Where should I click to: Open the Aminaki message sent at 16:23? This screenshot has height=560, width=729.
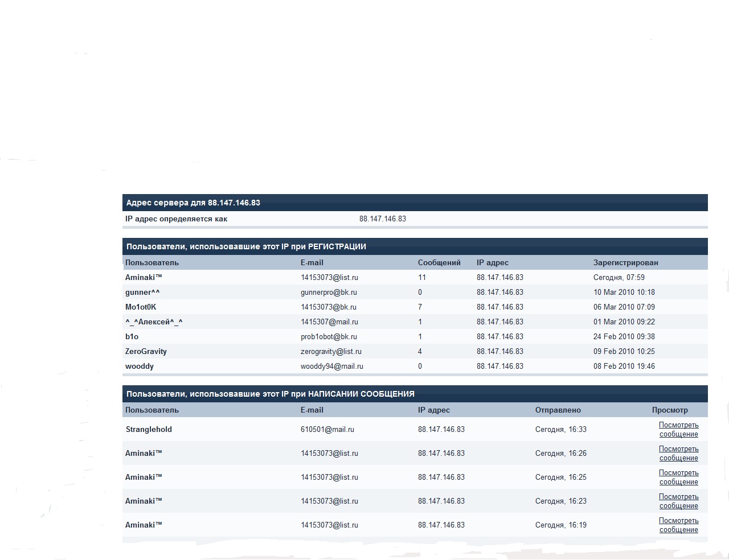[x=678, y=501]
